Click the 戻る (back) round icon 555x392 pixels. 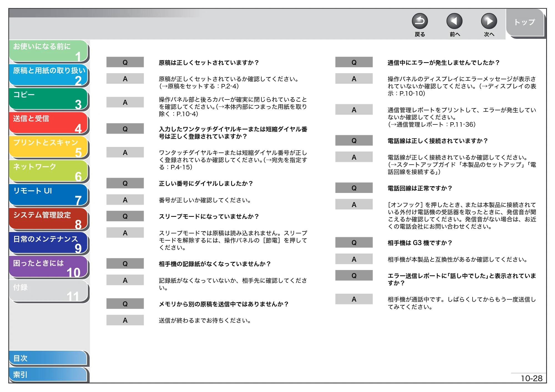420,21
